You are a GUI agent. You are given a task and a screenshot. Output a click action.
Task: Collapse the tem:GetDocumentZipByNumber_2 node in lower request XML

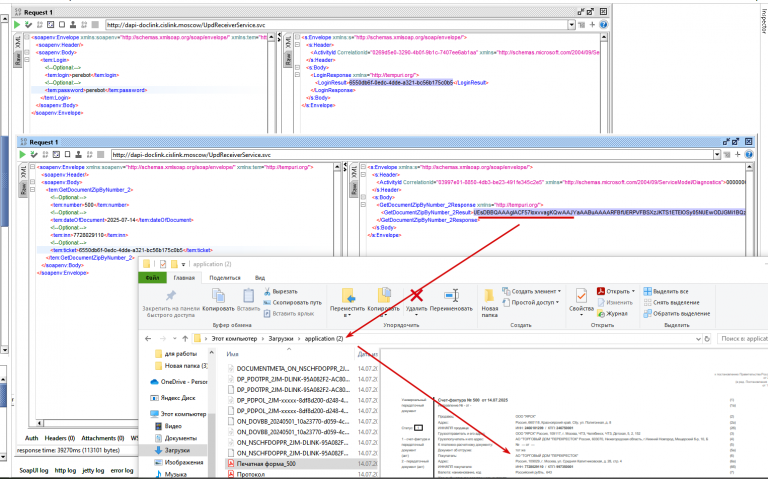(33, 190)
